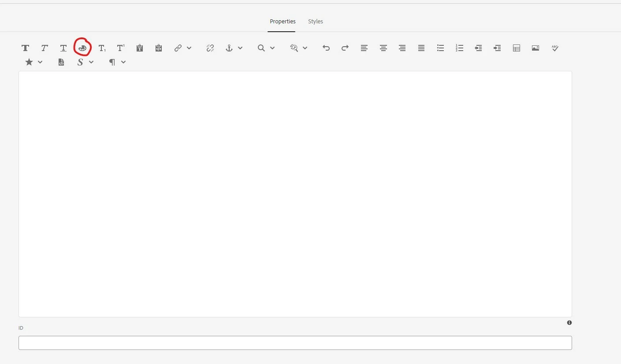Undo the last edit

click(x=326, y=48)
